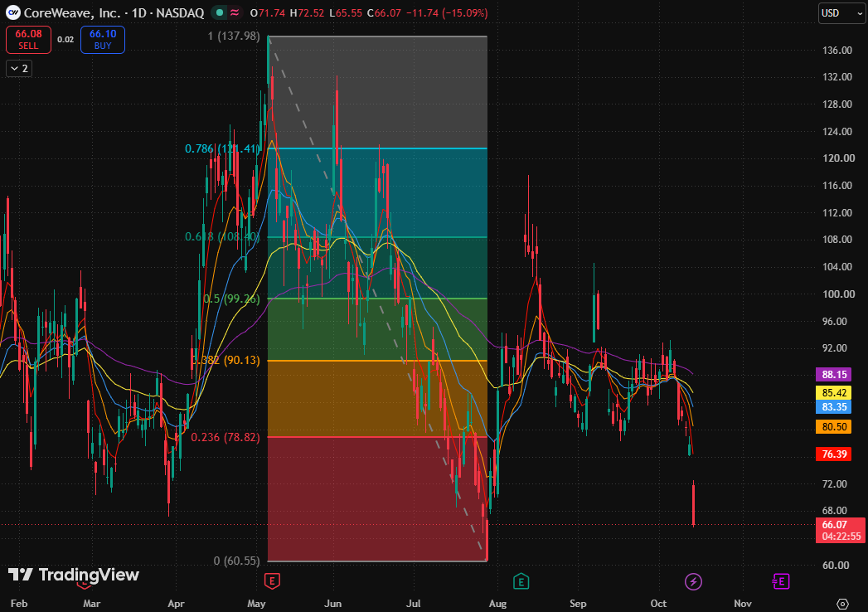868x612 pixels.
Task: Click the 1D interval label in header
Action: click(139, 12)
